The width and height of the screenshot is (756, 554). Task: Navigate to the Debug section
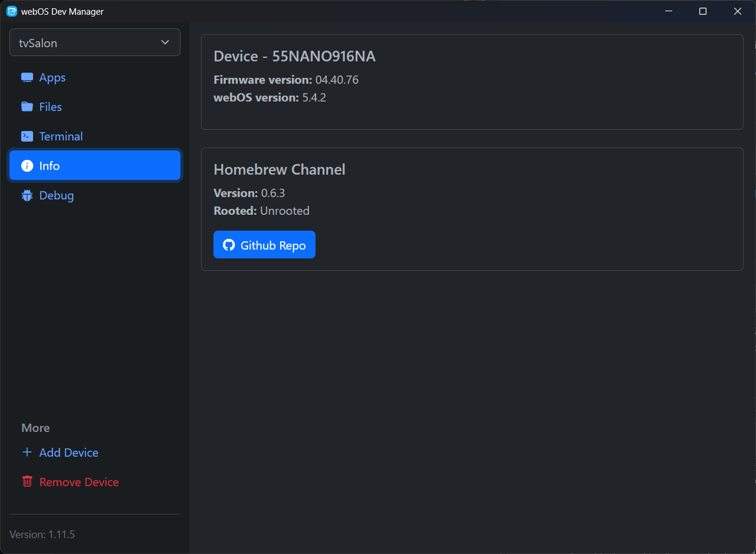tap(56, 195)
